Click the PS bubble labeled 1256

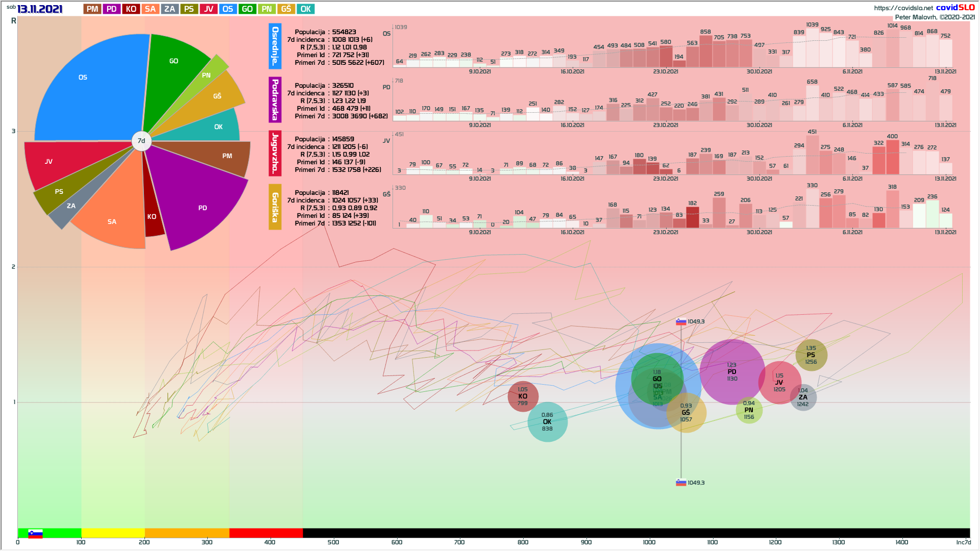(x=811, y=355)
